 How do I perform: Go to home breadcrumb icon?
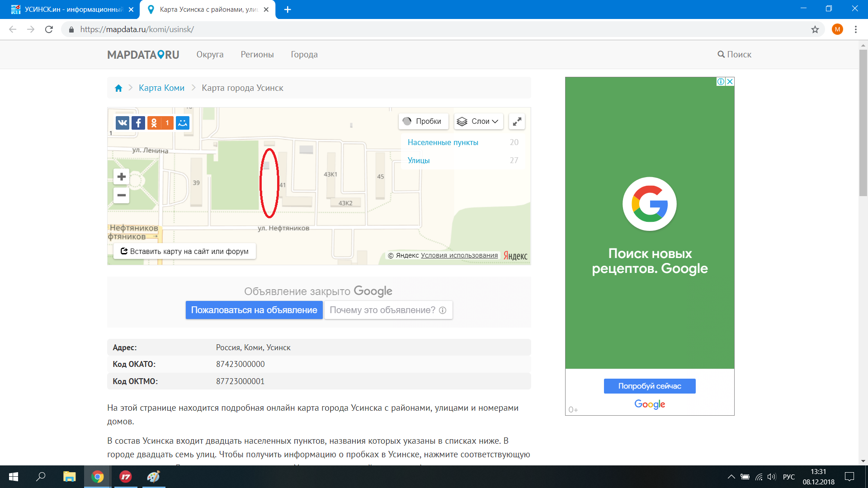point(118,88)
